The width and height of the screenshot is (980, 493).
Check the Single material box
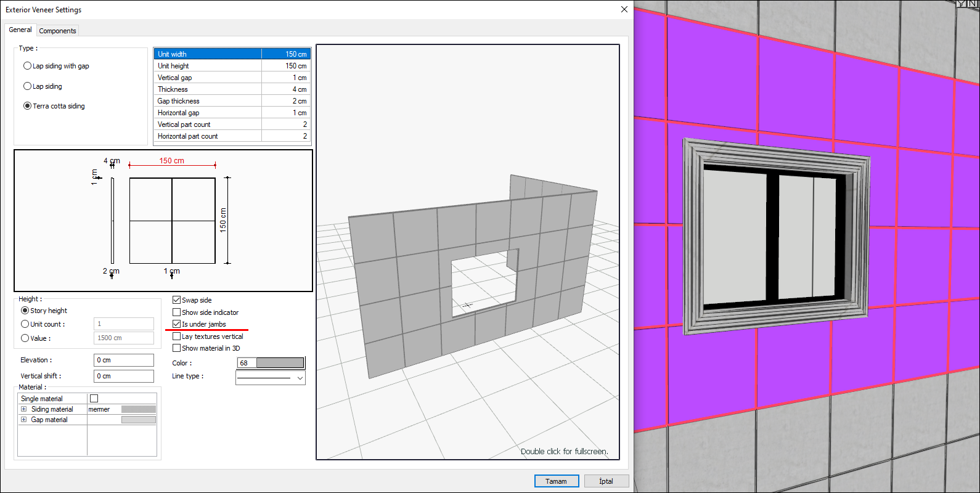[x=94, y=399]
